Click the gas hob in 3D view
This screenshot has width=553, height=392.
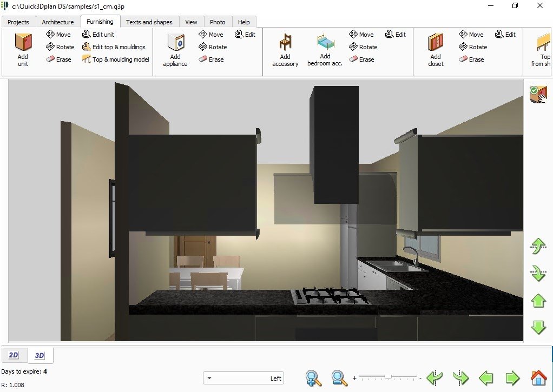pyautogui.click(x=330, y=296)
